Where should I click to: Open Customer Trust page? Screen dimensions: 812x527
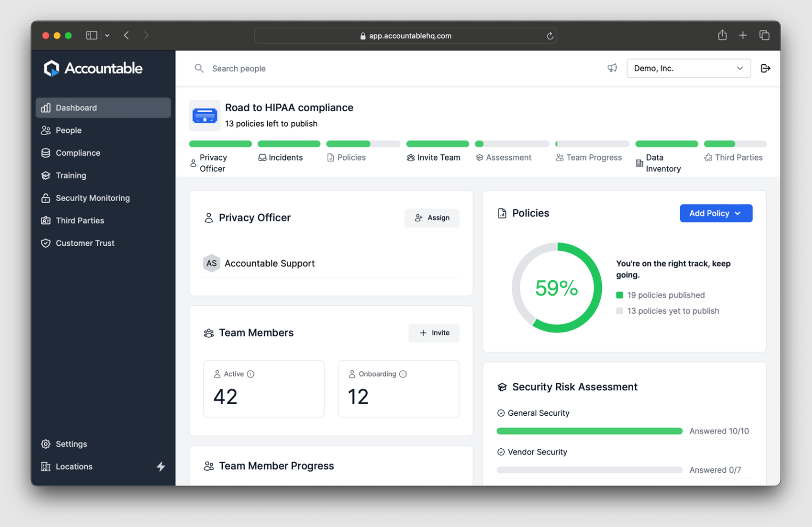click(x=103, y=243)
